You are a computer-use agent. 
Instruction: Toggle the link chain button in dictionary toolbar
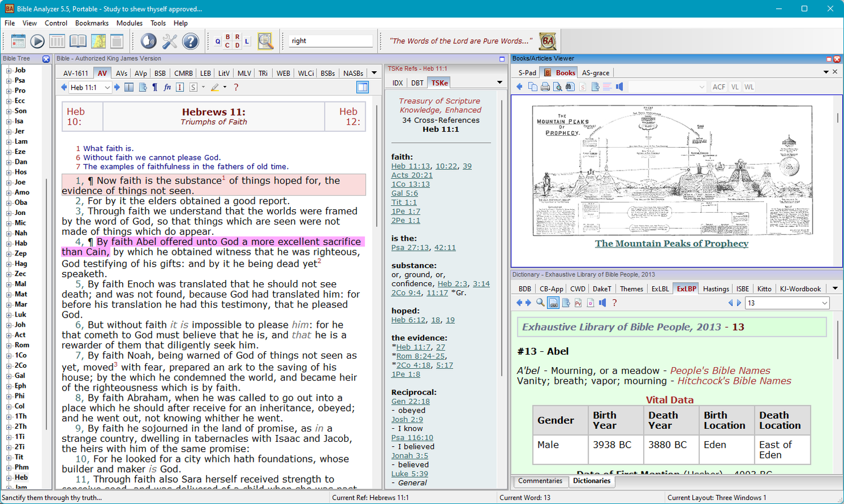[x=553, y=303]
